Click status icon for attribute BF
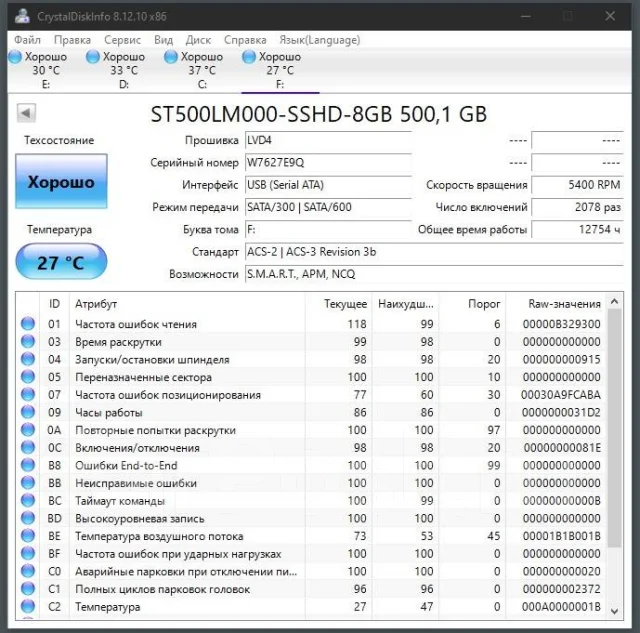This screenshot has width=640, height=633. click(x=28, y=553)
